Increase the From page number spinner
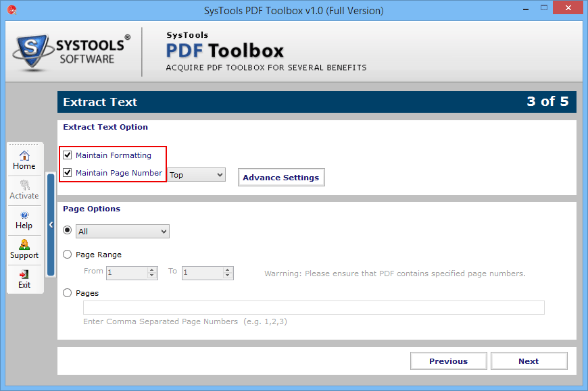Image resolution: width=588 pixels, height=391 pixels. [152, 269]
